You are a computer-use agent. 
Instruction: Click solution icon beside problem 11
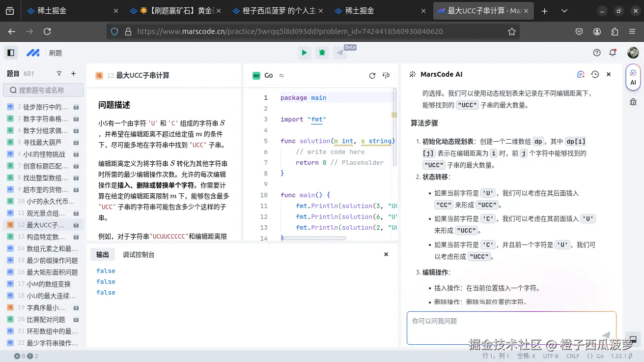(x=76, y=213)
